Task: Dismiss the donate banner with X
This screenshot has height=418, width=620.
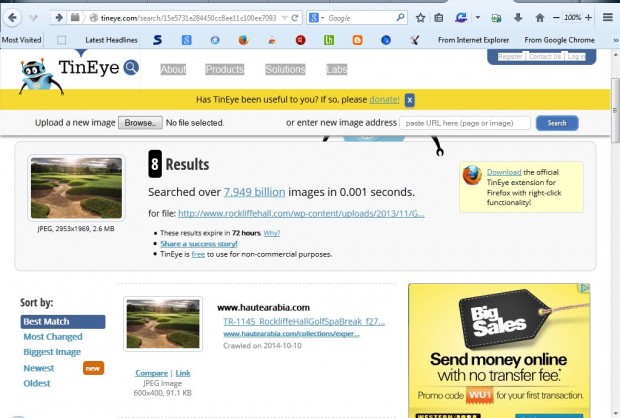Action: [410, 100]
